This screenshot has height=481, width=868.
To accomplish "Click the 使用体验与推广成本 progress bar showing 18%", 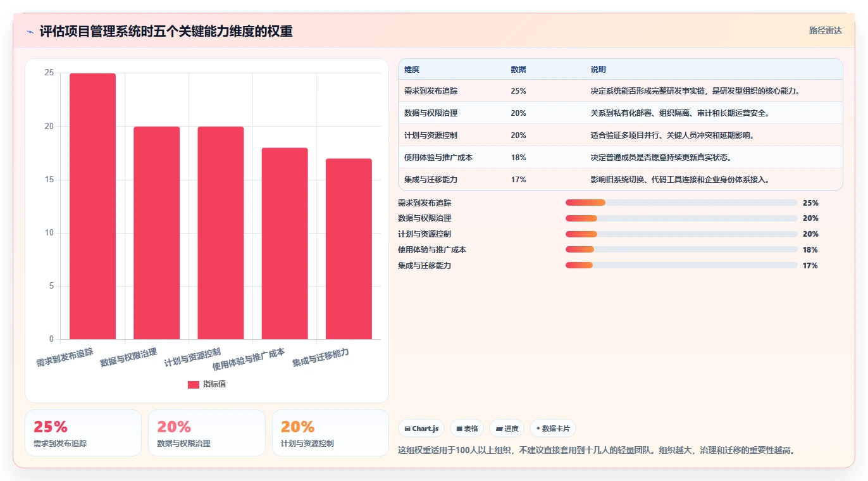I will tap(681, 250).
